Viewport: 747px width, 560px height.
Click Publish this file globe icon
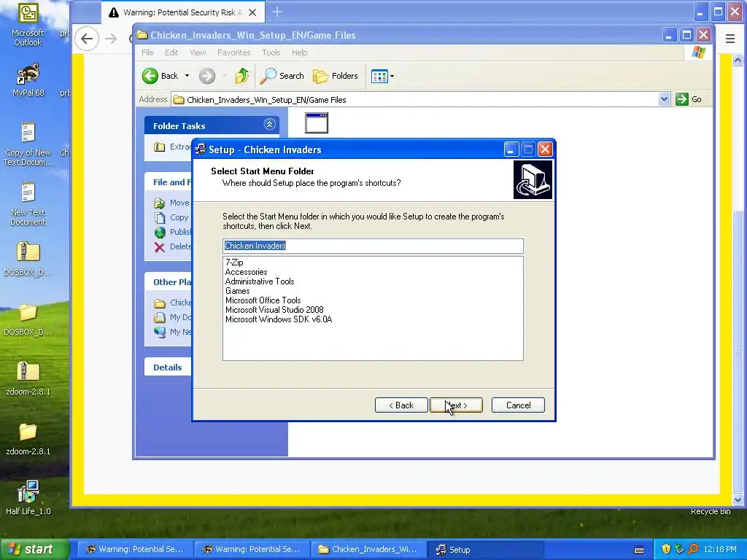[160, 232]
